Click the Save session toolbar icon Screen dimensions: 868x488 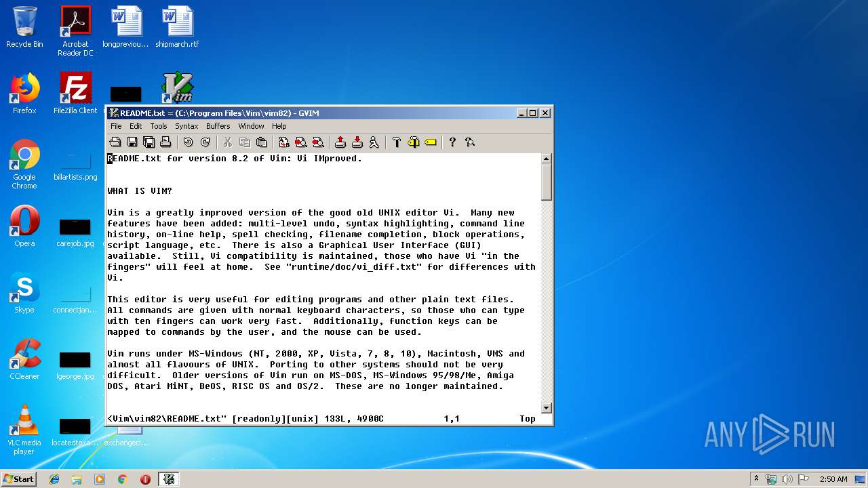[357, 142]
